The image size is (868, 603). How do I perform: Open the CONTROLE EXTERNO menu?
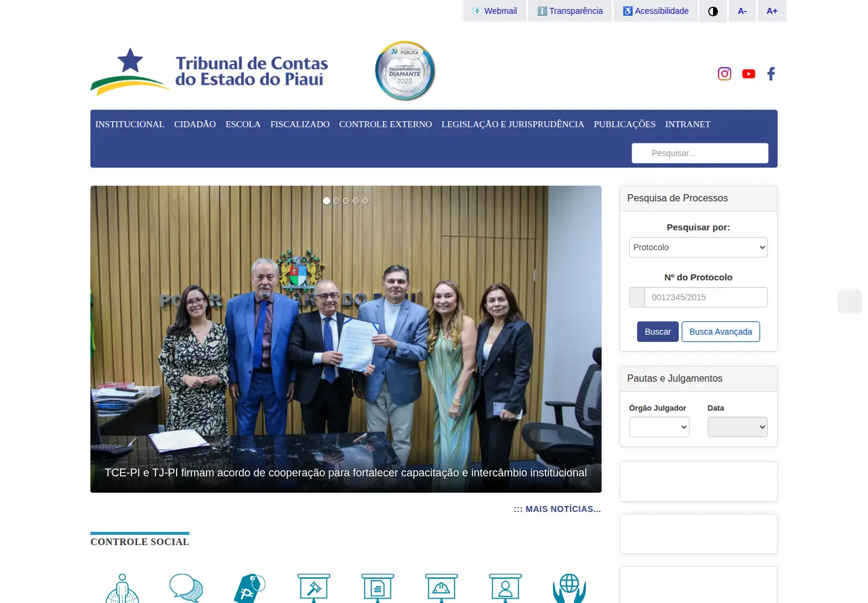(386, 124)
